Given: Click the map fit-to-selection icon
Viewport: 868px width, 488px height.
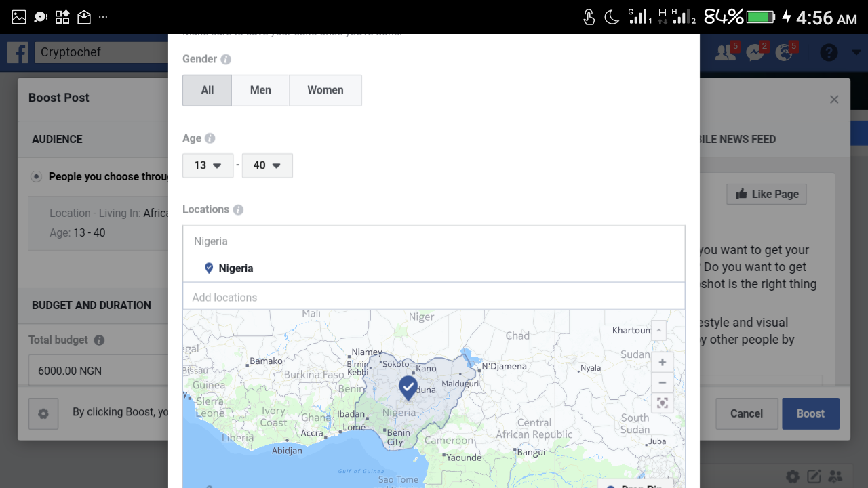Looking at the screenshot, I should (x=663, y=403).
